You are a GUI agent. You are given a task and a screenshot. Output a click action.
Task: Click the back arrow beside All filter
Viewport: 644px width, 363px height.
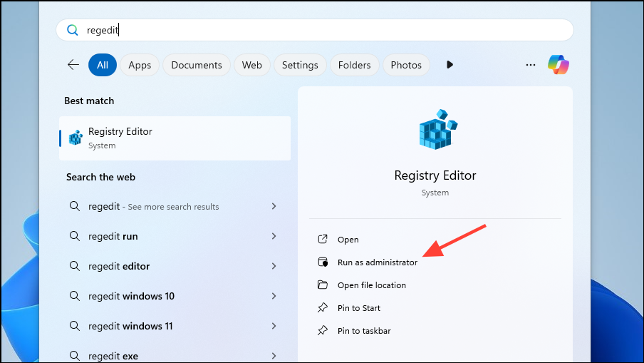coord(73,65)
